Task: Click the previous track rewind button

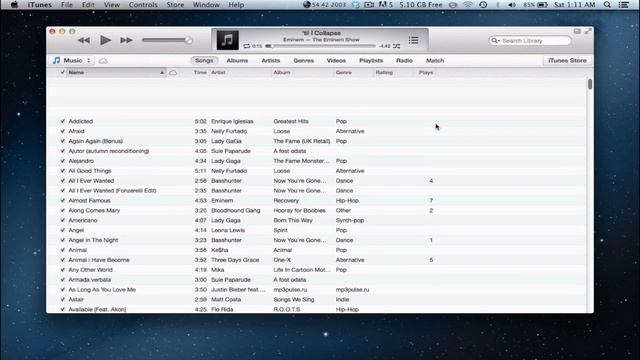Action: click(x=84, y=40)
